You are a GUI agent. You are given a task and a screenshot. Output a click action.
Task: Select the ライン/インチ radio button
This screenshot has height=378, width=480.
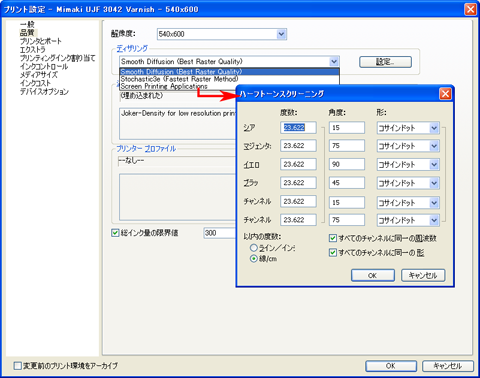[x=254, y=248]
